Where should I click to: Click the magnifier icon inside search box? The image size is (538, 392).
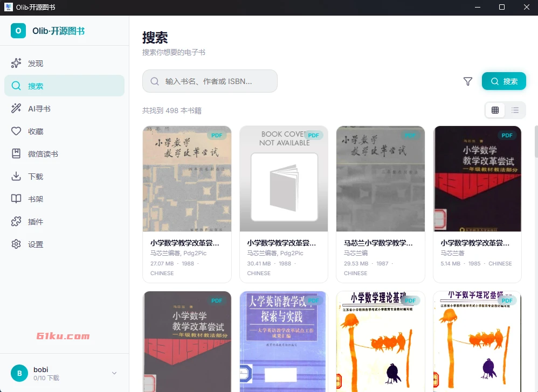155,81
